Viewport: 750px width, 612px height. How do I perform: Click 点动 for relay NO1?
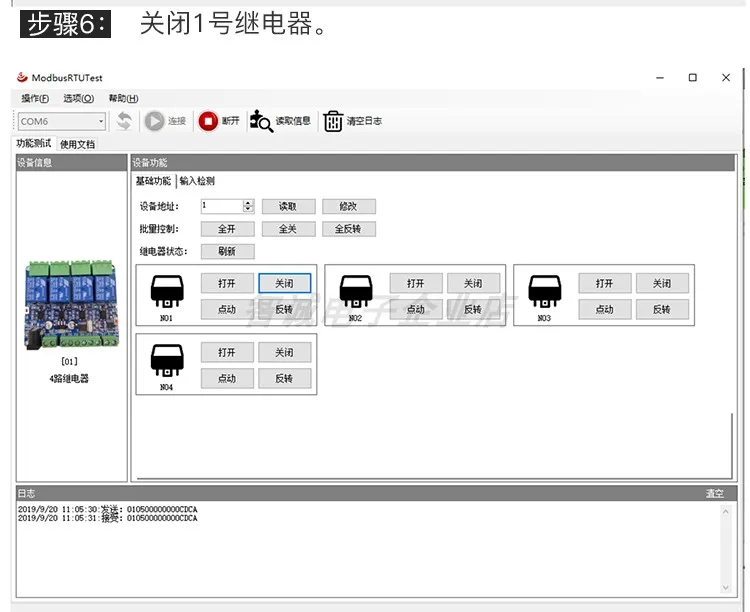pos(227,309)
